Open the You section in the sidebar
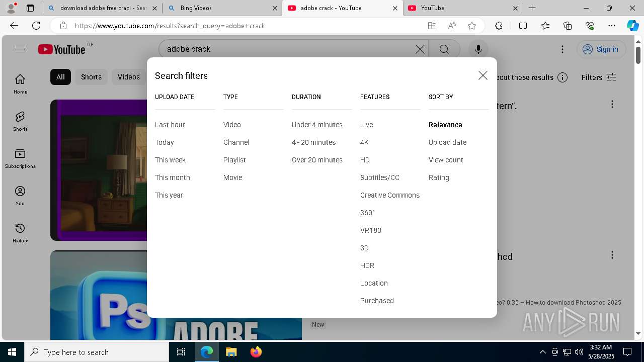Image resolution: width=644 pixels, height=362 pixels. coord(20,196)
